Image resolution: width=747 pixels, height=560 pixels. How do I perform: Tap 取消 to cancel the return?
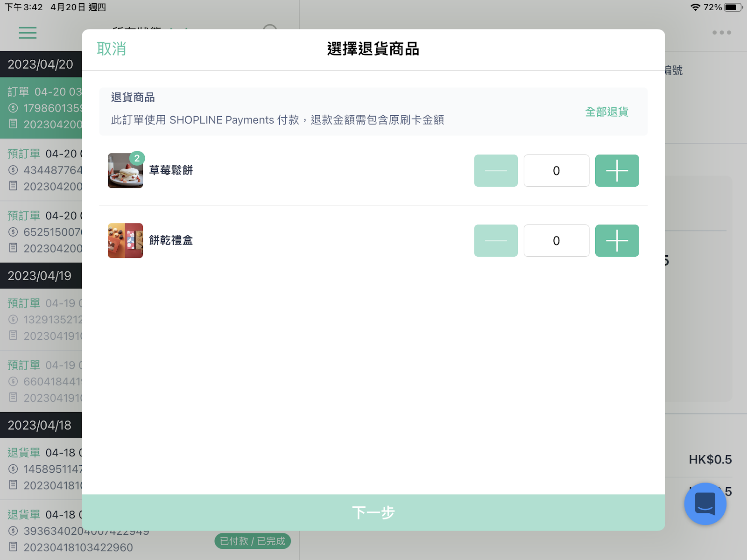112,49
